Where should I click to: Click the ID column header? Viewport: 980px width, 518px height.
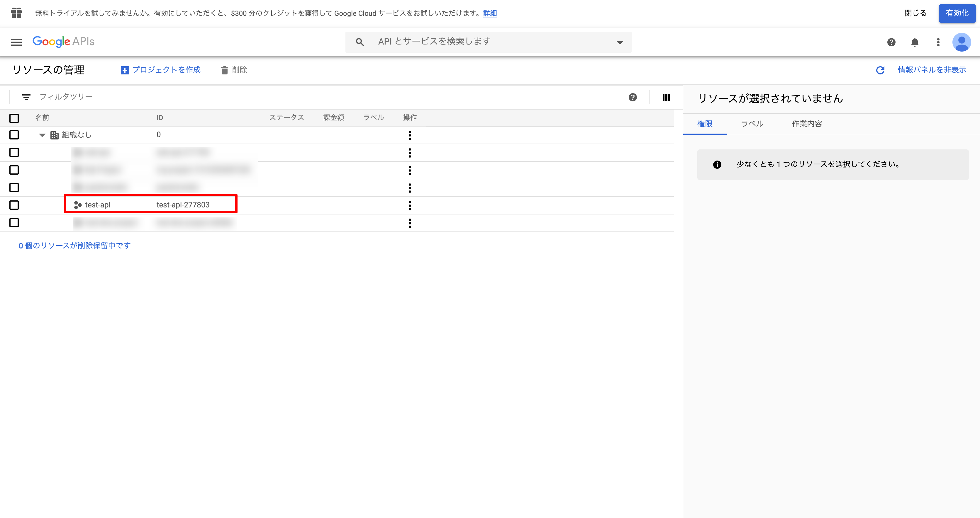pyautogui.click(x=160, y=118)
